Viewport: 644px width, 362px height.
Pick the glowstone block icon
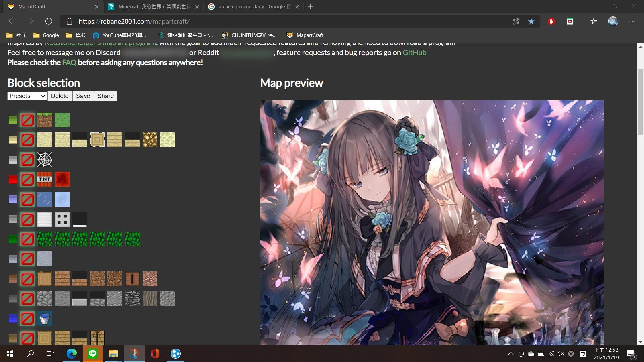[x=150, y=140]
